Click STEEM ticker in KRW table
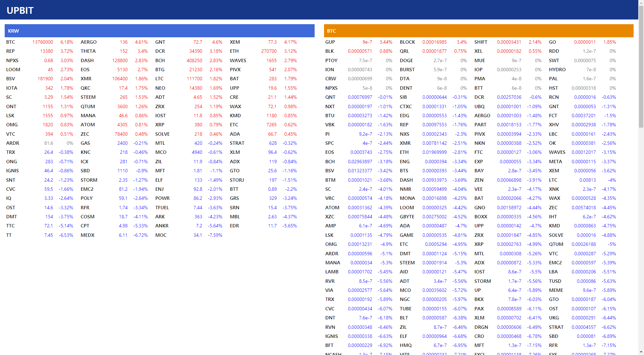This screenshot has height=355, width=644. (x=88, y=97)
